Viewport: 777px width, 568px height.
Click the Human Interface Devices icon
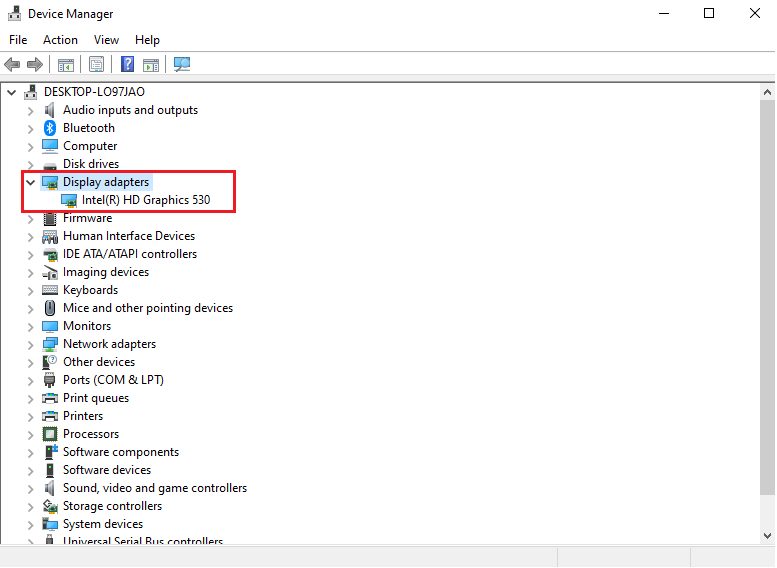point(50,236)
